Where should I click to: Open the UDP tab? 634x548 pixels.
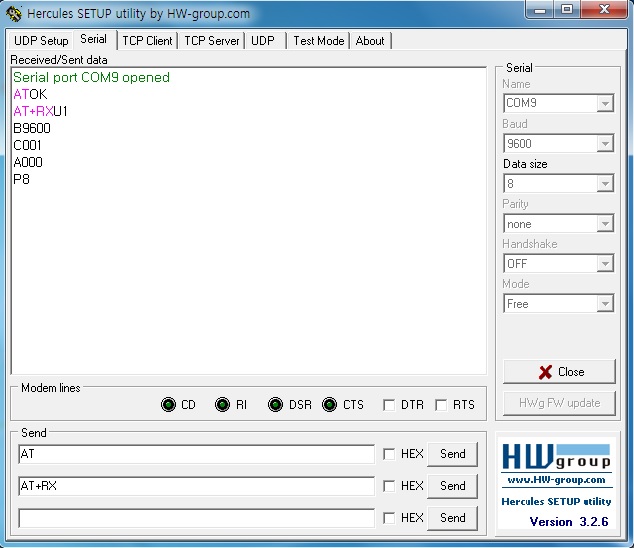pyautogui.click(x=263, y=41)
